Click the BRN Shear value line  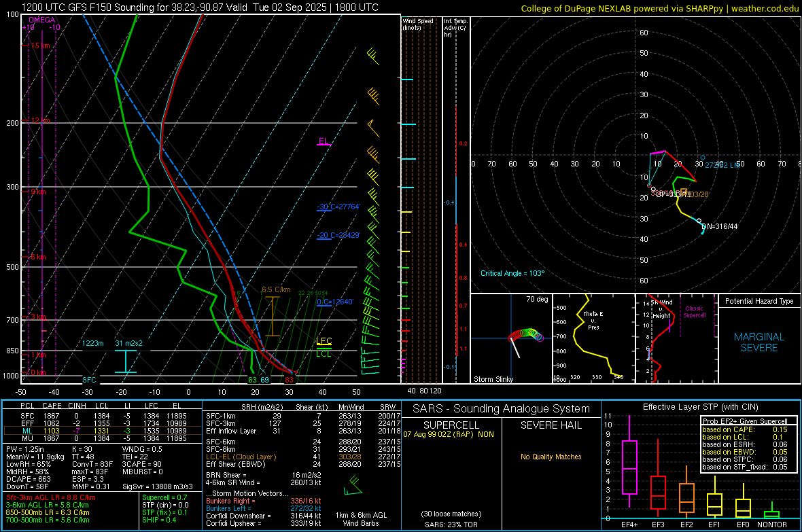264,475
